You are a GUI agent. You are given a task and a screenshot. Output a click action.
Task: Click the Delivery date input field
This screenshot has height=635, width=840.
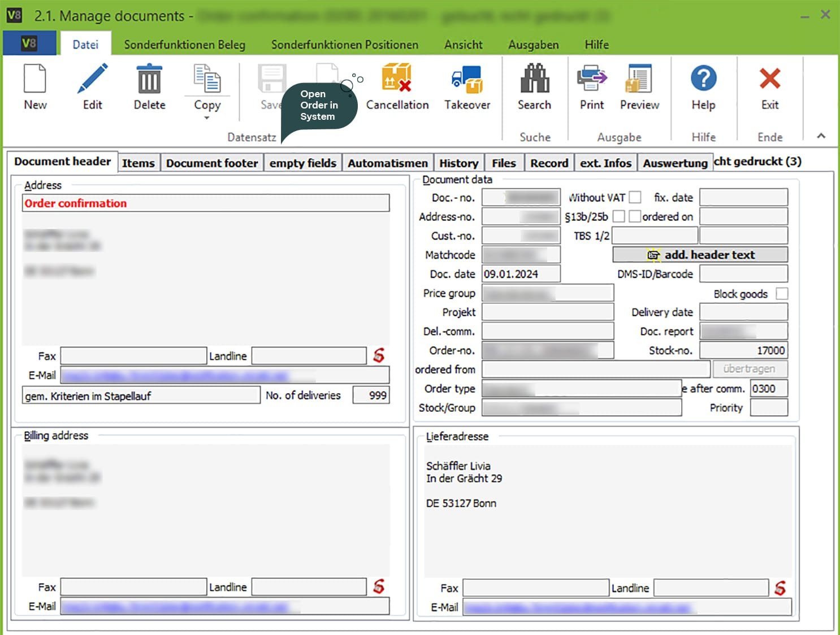click(743, 312)
